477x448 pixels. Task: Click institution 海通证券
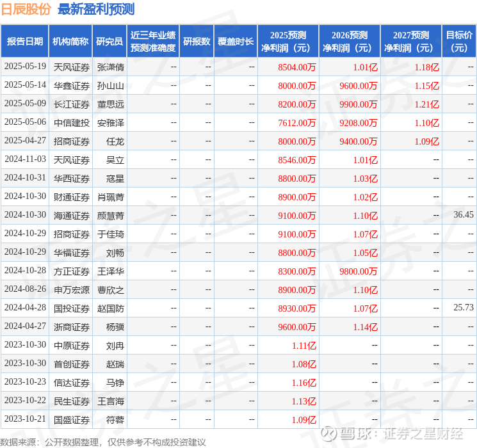coord(72,216)
